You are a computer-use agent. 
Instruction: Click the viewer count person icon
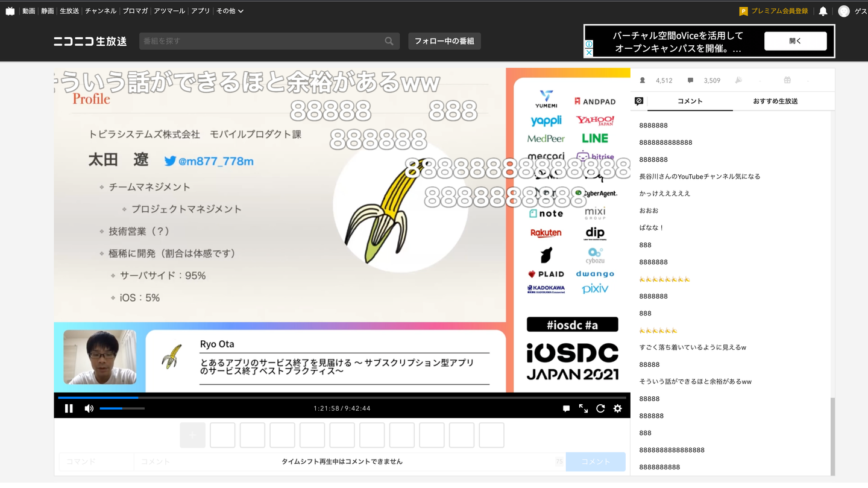point(643,80)
